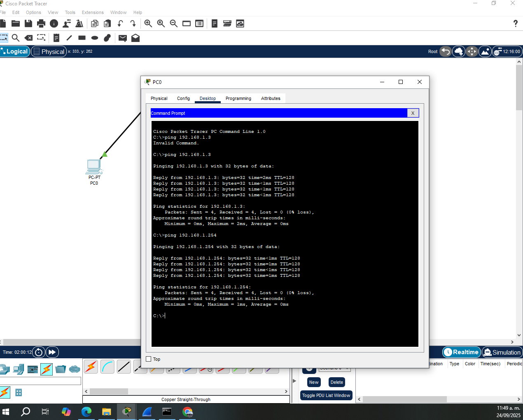Viewport: 523px width, 420px height.
Task: Select the Draw Ellipse tool
Action: (x=95, y=38)
